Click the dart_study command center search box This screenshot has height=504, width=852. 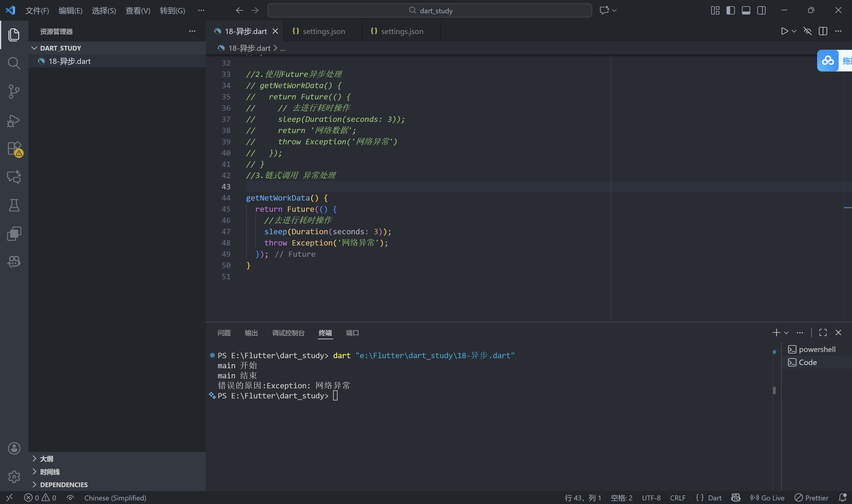click(430, 11)
